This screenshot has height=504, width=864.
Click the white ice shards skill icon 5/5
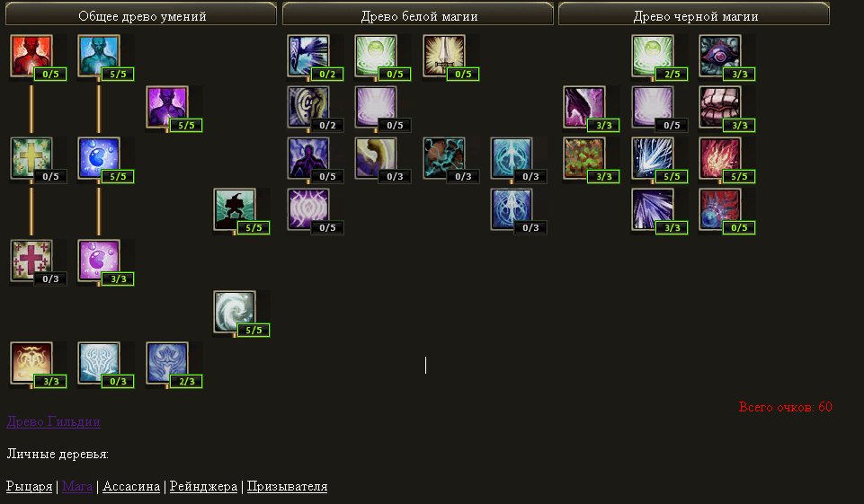[653, 158]
